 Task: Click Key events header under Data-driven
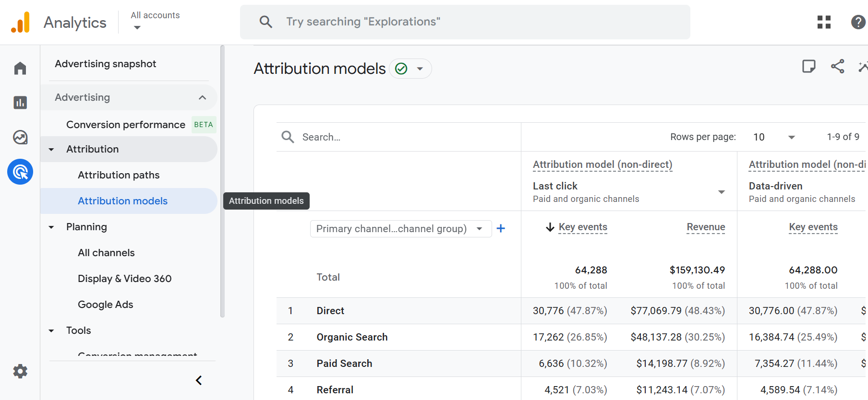pyautogui.click(x=813, y=227)
